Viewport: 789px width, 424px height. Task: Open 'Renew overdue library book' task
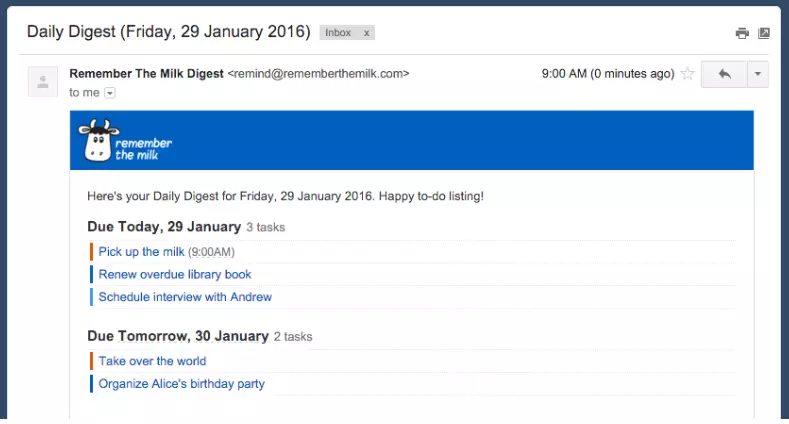pos(175,274)
